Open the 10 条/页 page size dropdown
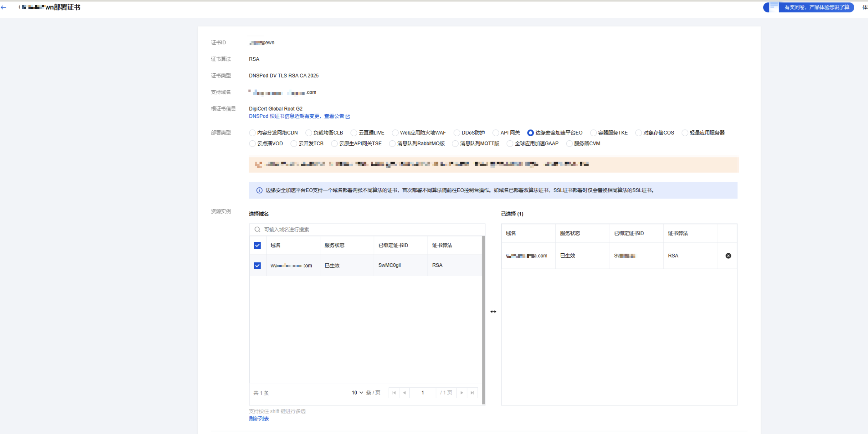 point(357,393)
